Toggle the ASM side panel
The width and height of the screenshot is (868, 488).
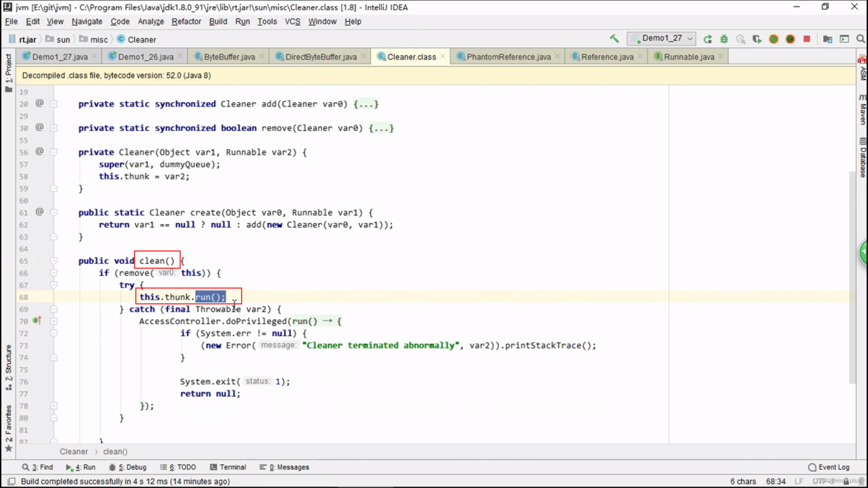[862, 68]
